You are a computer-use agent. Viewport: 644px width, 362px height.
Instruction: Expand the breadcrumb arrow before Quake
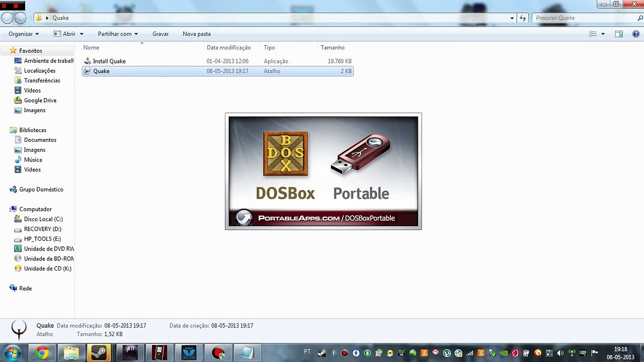point(47,18)
